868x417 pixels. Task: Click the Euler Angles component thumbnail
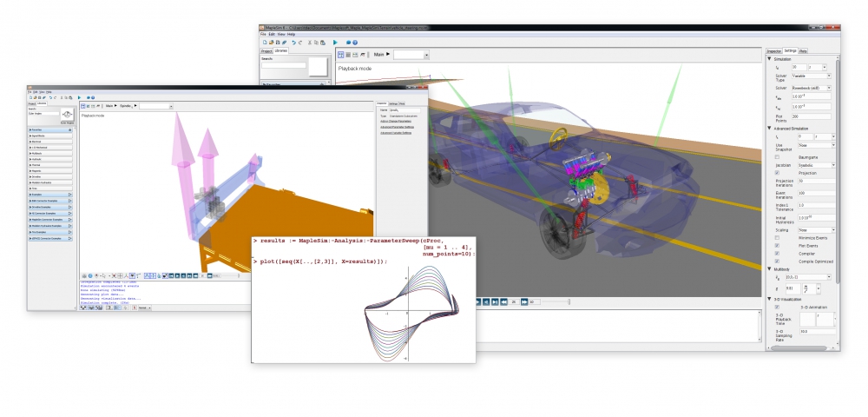pos(66,116)
